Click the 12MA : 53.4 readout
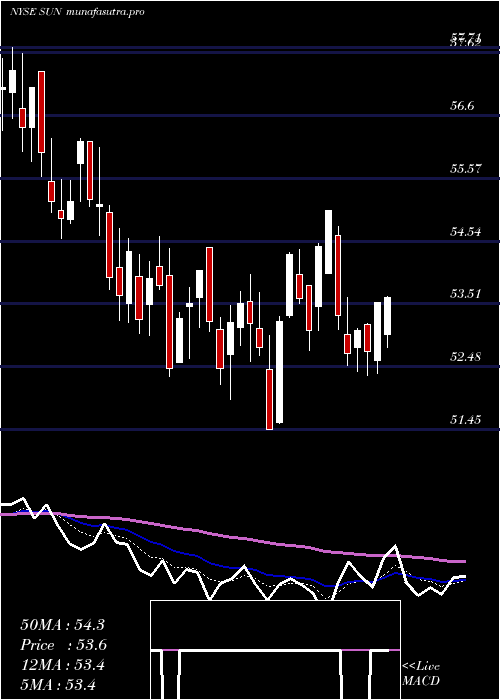 [x=62, y=665]
